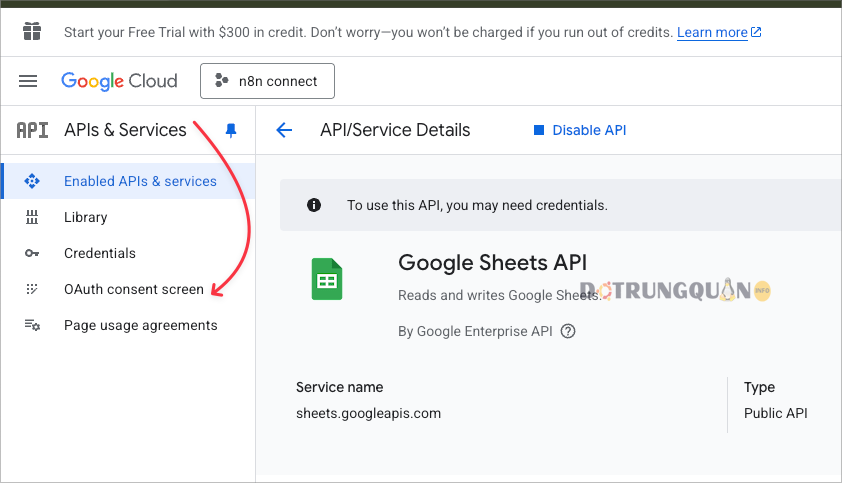Select Enabled APIs & services in sidebar
This screenshot has width=842, height=483.
128,181
